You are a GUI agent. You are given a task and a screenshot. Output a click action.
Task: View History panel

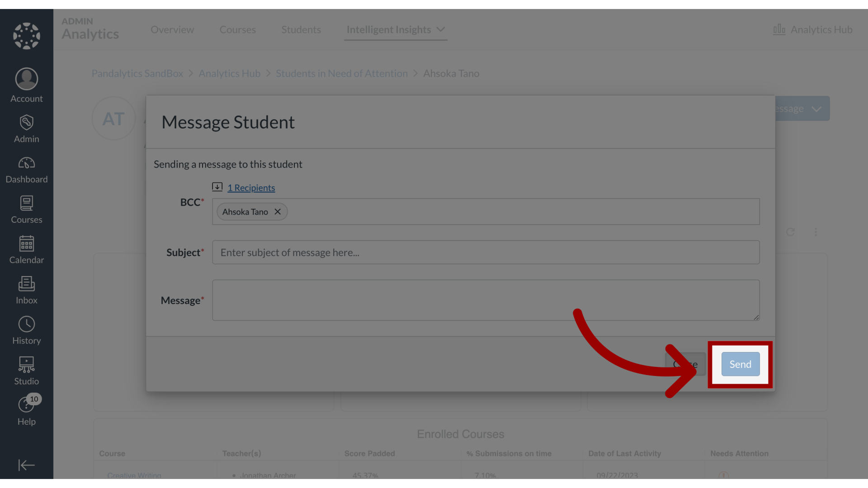(x=26, y=330)
